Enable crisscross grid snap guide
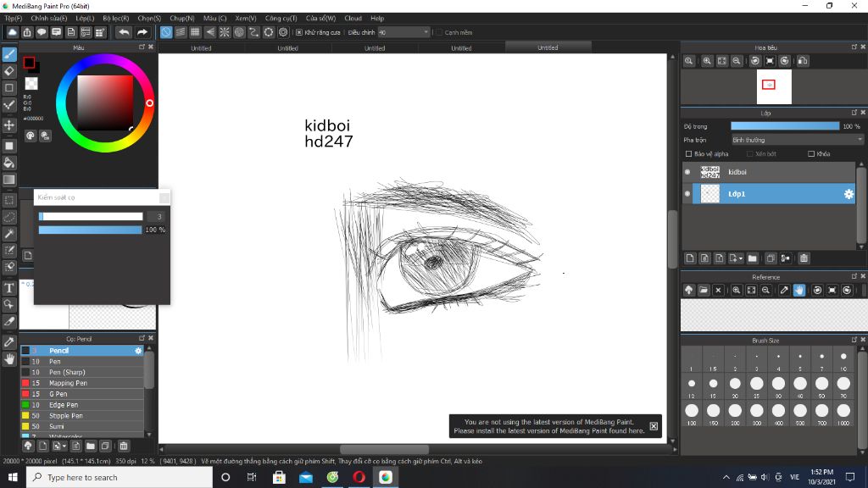Viewport: 868px width, 488px height. (195, 33)
